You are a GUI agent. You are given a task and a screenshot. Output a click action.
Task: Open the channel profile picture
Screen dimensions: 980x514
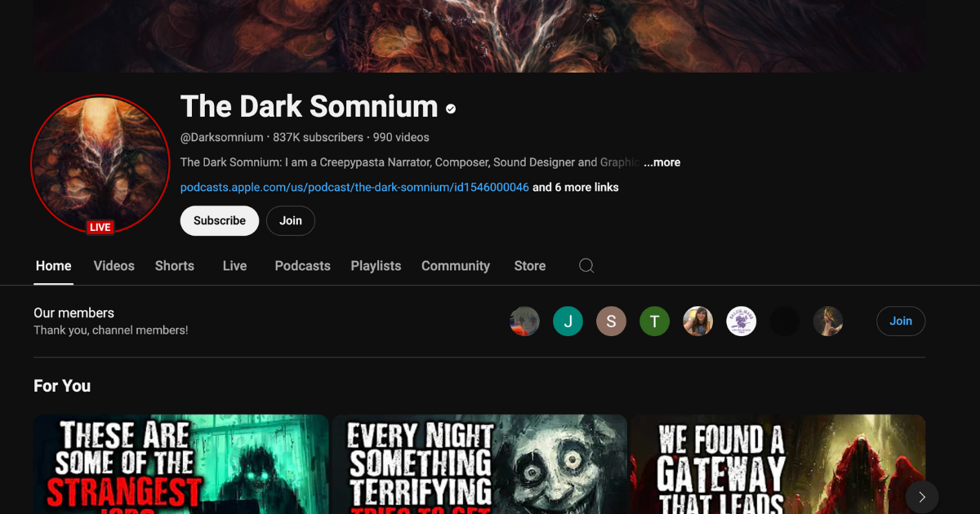[100, 163]
